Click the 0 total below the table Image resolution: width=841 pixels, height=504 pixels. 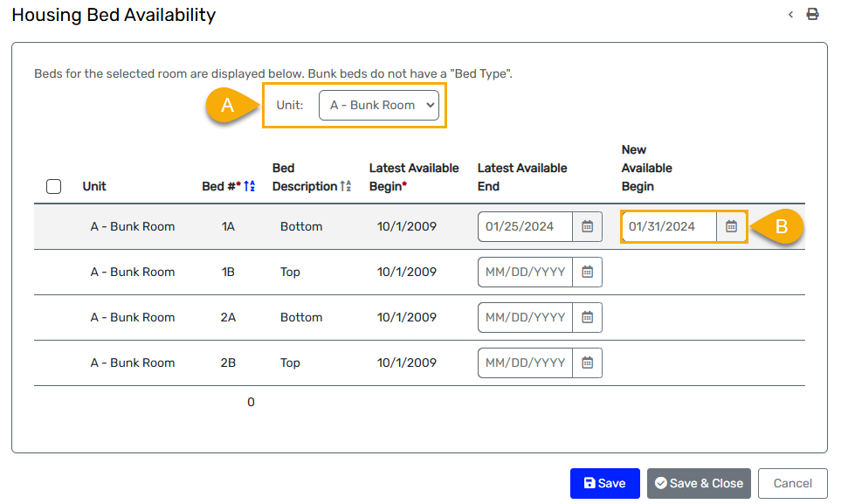click(x=251, y=402)
